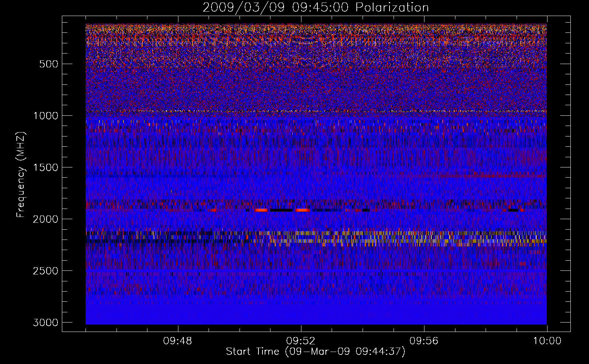Click the 09:56 time tick label
589x364 pixels.
pyautogui.click(x=424, y=341)
